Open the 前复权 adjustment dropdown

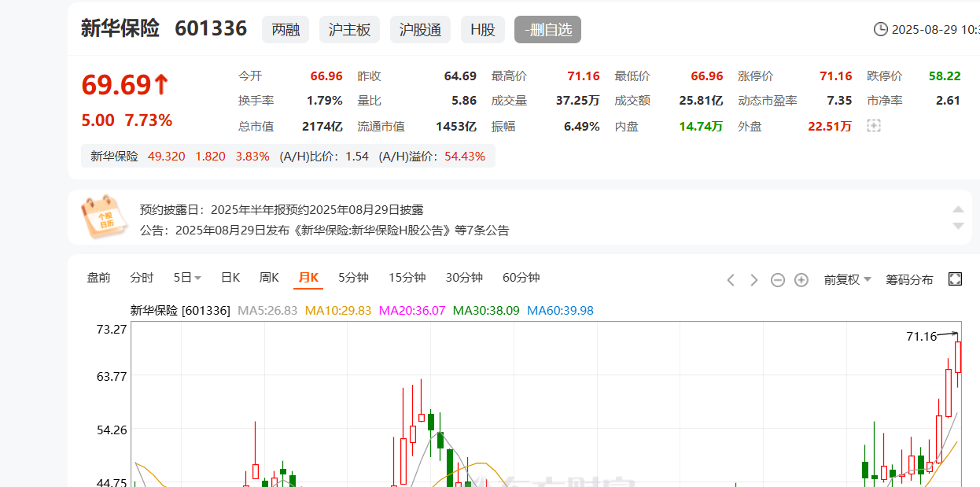point(847,279)
